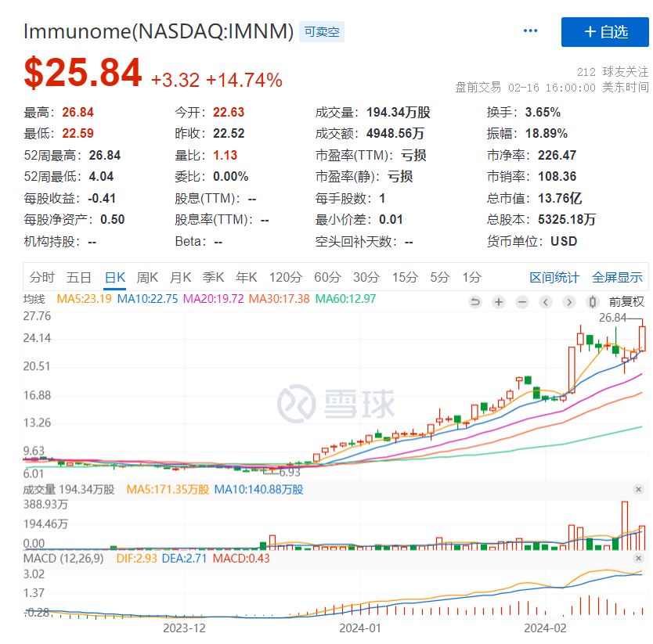
Task: Open the 区间统计 range statistics link
Action: pos(554,277)
